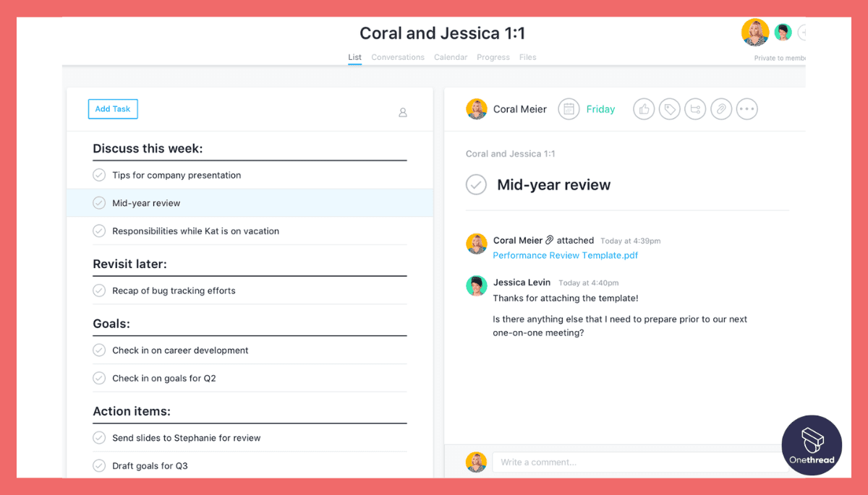This screenshot has height=495, width=868.
Task: Click the avatar next to the comment box
Action: (x=477, y=462)
